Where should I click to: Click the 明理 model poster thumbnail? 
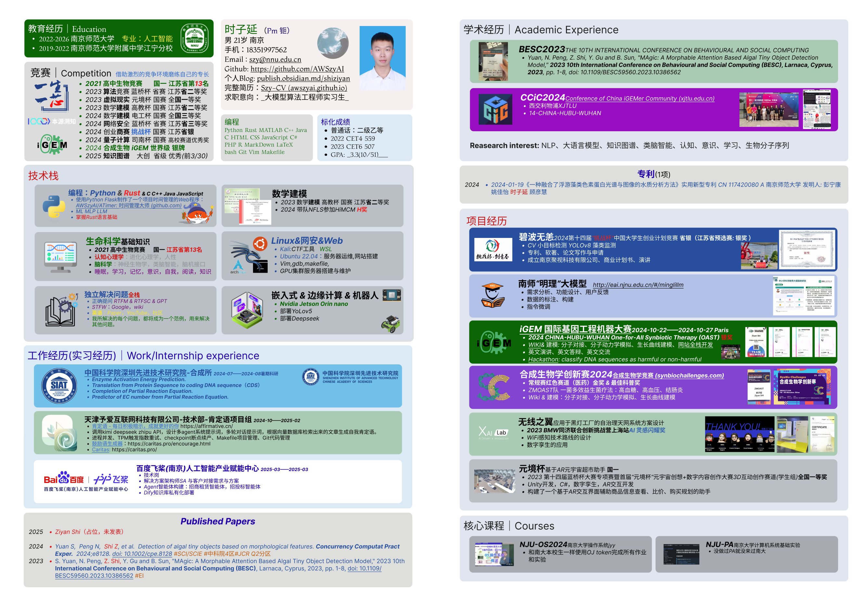(803, 296)
